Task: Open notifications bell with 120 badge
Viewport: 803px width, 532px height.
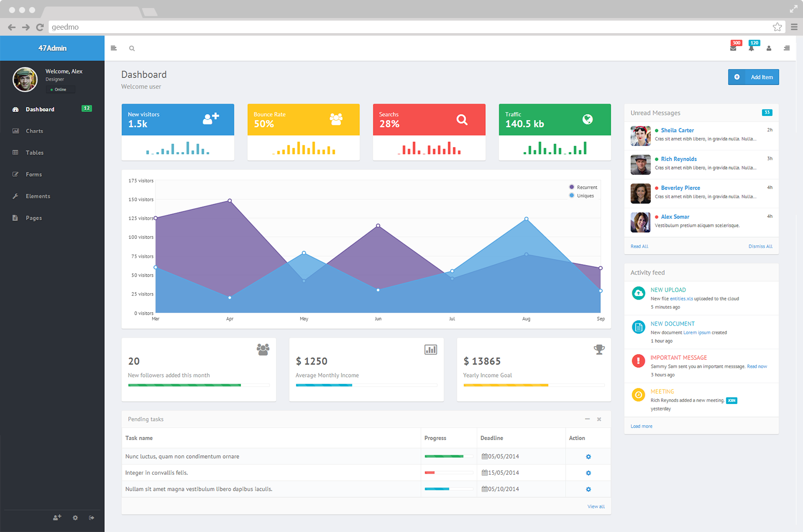Action: [x=751, y=48]
